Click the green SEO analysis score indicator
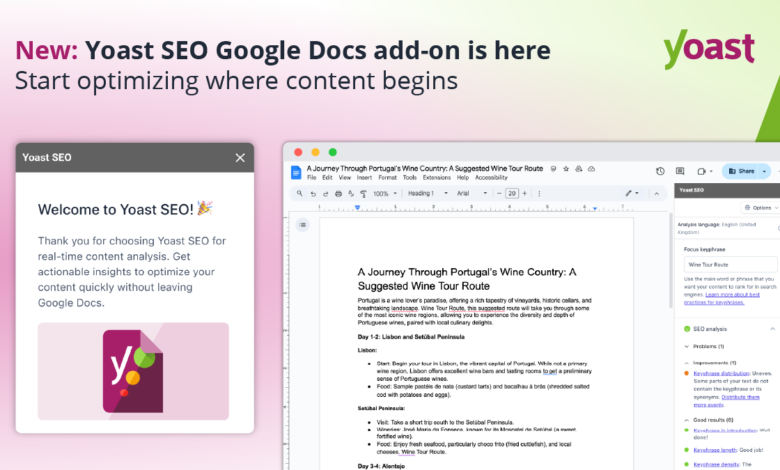780x470 pixels. (x=687, y=329)
